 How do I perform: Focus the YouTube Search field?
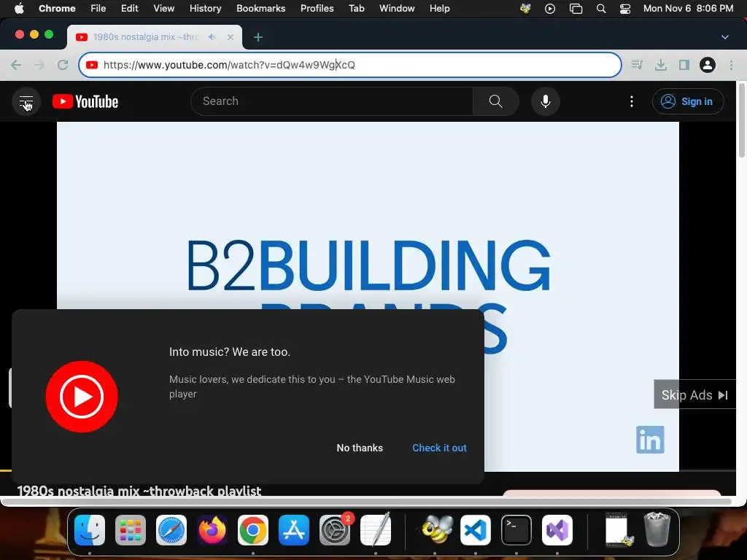point(332,101)
